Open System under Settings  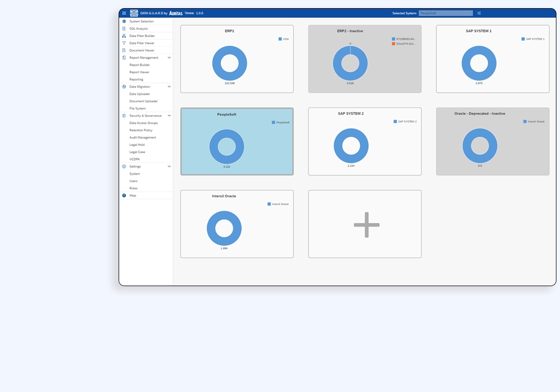[x=134, y=174]
